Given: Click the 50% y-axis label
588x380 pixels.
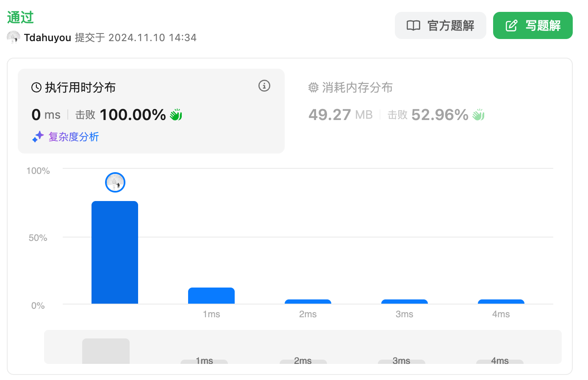Looking at the screenshot, I should pos(38,238).
